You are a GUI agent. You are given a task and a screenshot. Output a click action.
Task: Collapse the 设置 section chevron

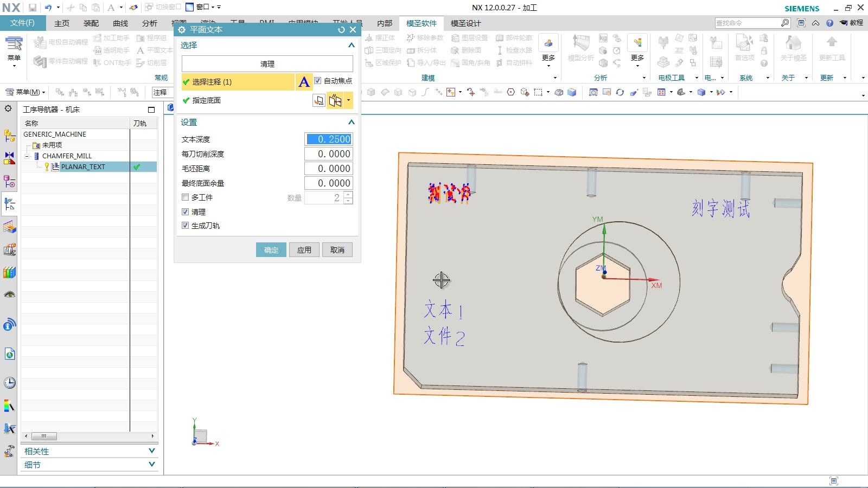[352, 122]
